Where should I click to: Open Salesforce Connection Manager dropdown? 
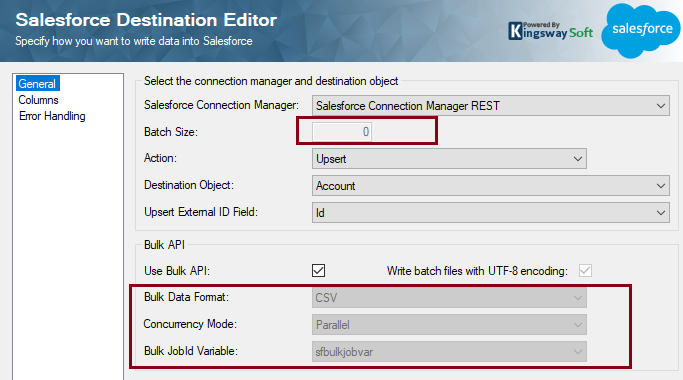coord(490,106)
